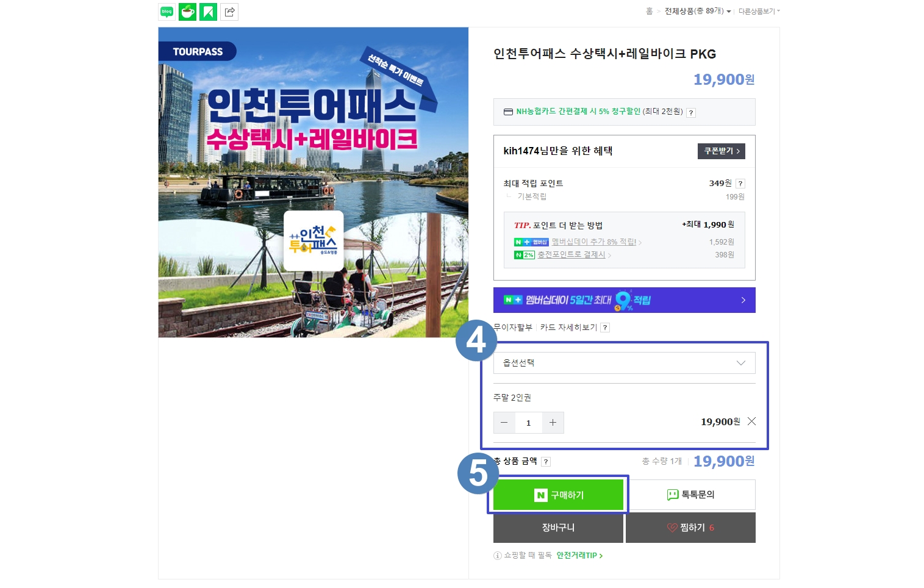The image size is (924, 588).
Task: Click help icon next to 카드 자세히보기
Action: (x=605, y=328)
